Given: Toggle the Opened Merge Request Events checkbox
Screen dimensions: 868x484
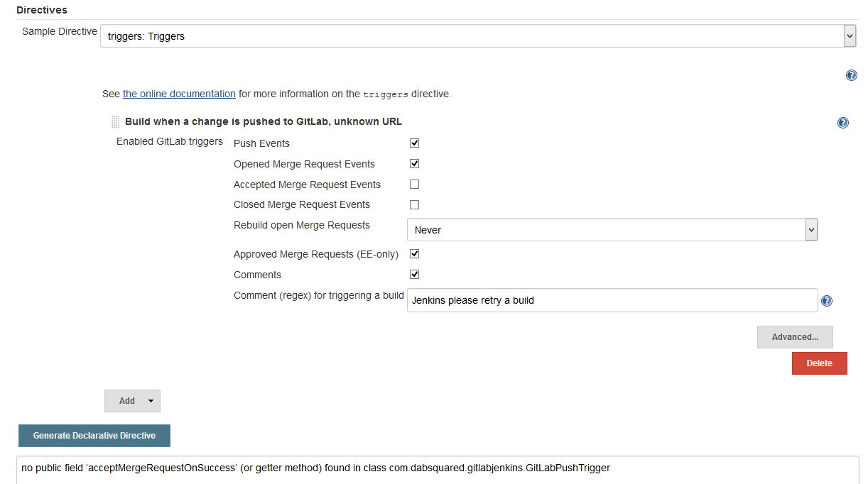Looking at the screenshot, I should pos(415,163).
